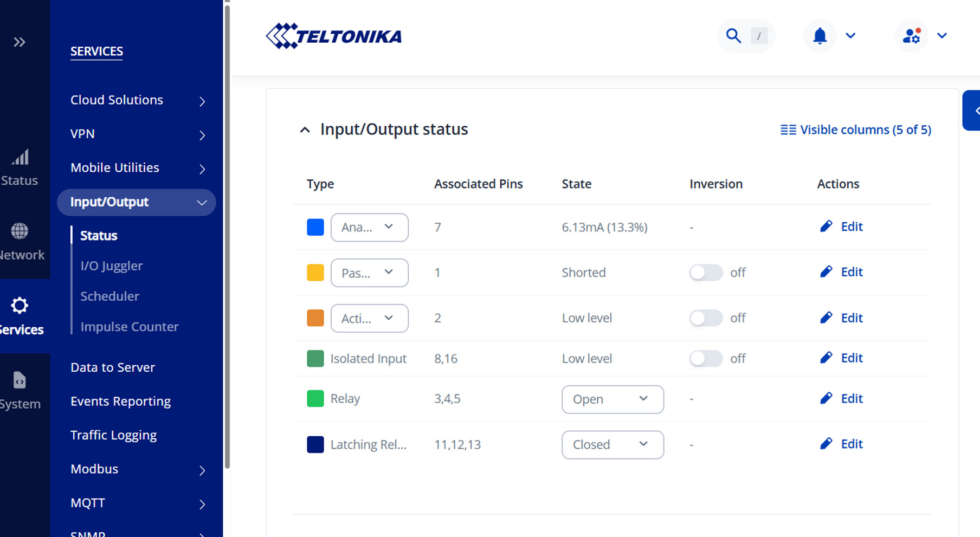The image size is (980, 537).
Task: Open Visible columns (5 of 5) link
Action: (856, 130)
